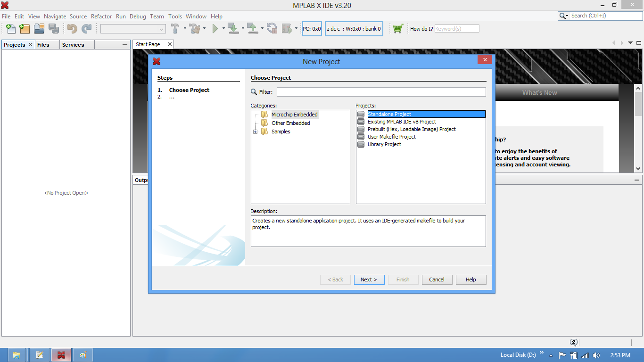Viewport: 644px width, 362px height.
Task: Click the green shopping cart icon
Action: [398, 29]
